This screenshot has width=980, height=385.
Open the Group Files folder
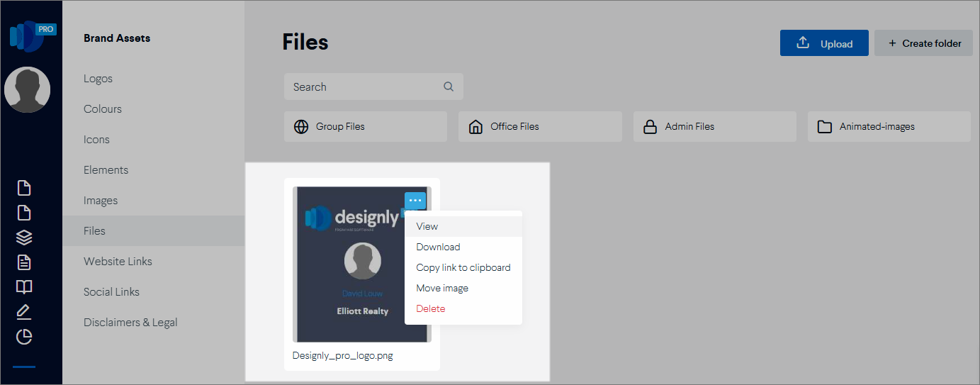tap(366, 126)
